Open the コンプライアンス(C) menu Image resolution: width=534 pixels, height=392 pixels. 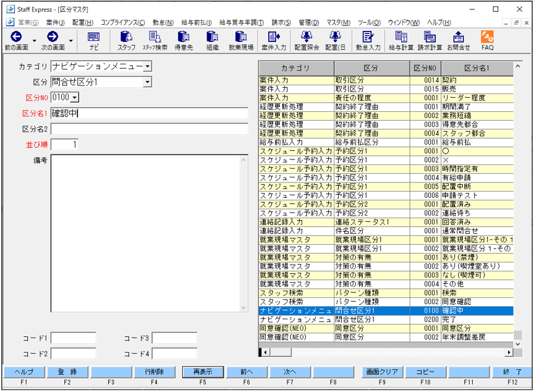pos(122,22)
